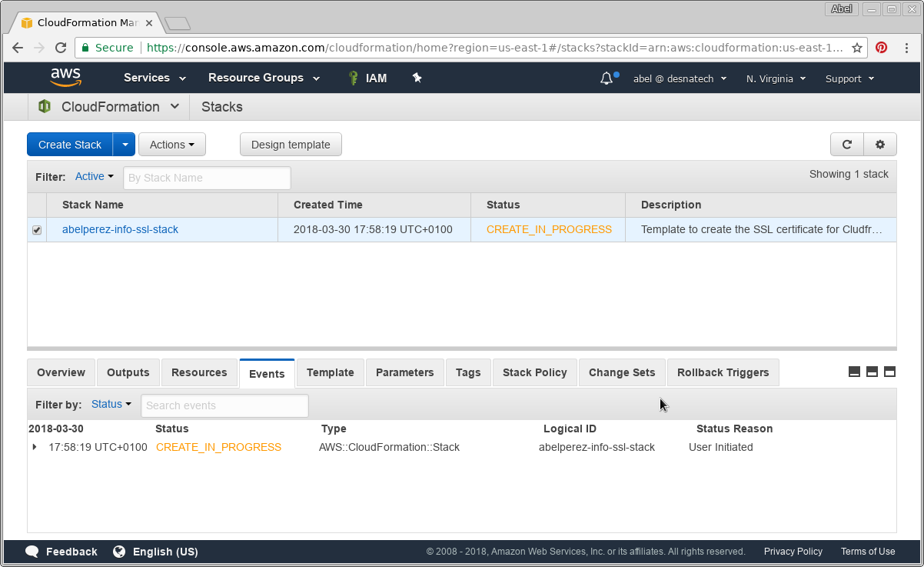Screen dimensions: 924x567
Task: Minimize the bottom details pane
Action: 854,372
